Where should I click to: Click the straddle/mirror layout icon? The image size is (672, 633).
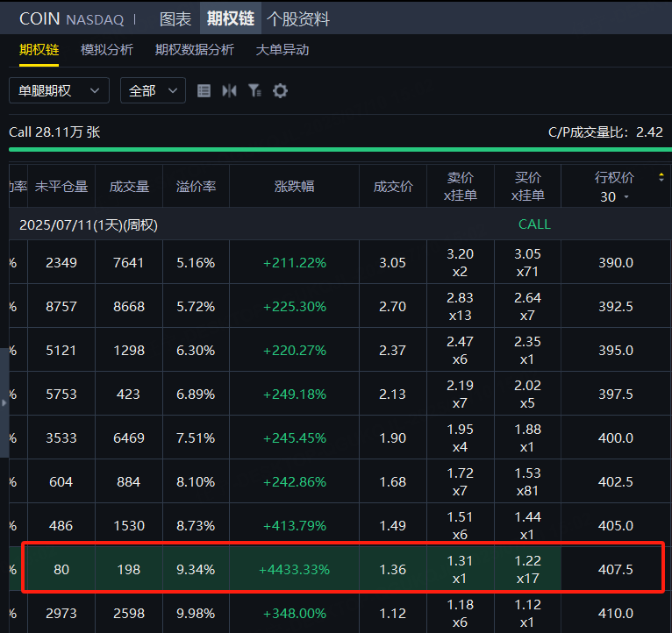coord(229,90)
